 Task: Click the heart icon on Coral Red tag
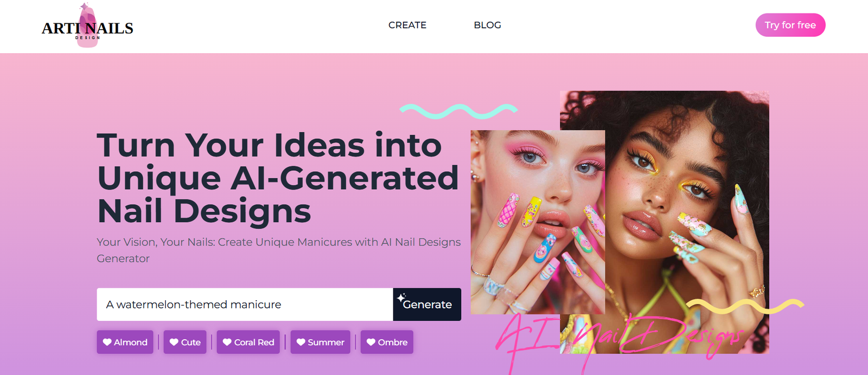(x=227, y=342)
